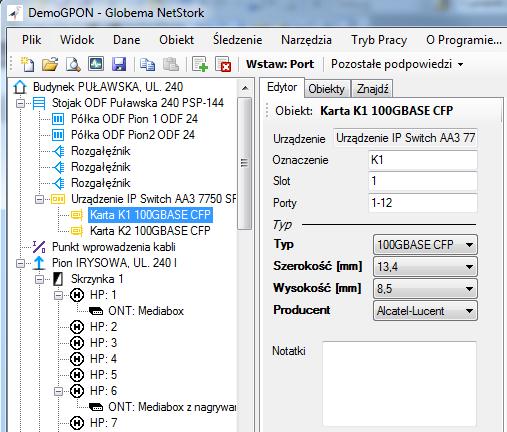Open the Śledzenie menu
This screenshot has height=432, width=507.
click(238, 40)
